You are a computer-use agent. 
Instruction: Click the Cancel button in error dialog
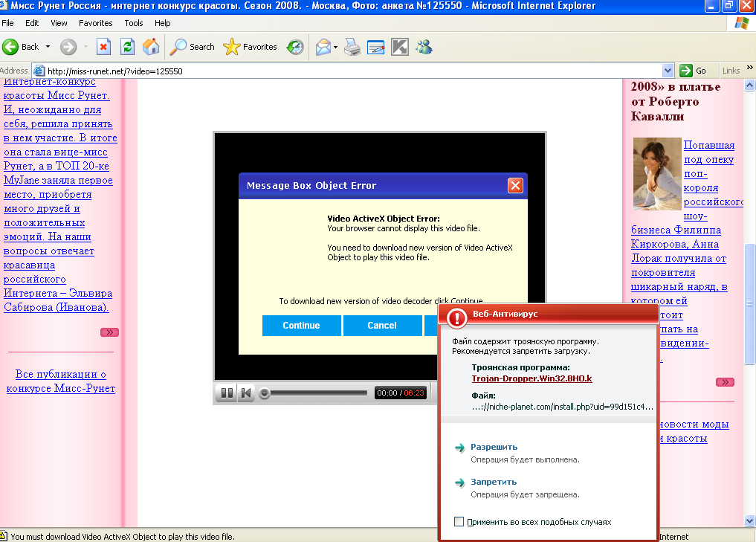[382, 326]
